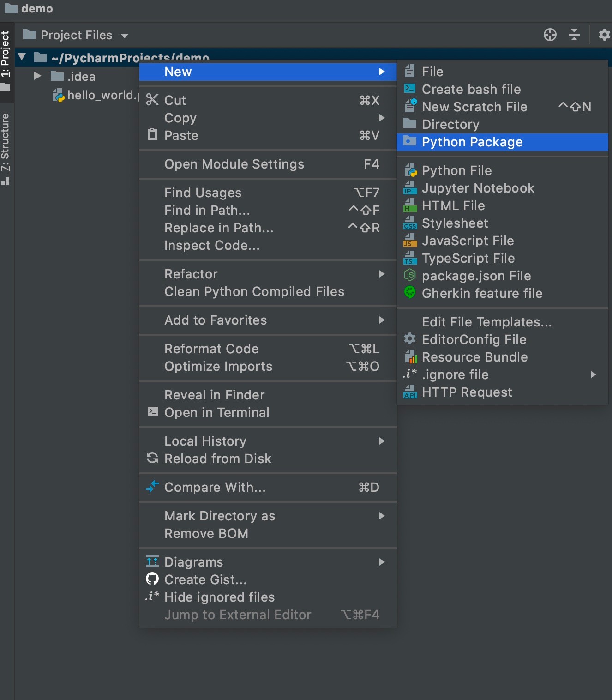Click the Create Gist GitHub icon
612x700 pixels.
(152, 579)
